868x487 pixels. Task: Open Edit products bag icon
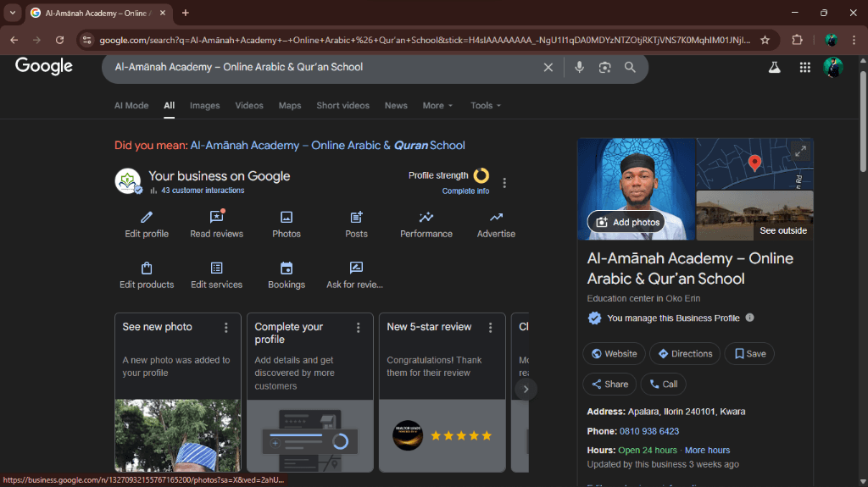tap(147, 268)
